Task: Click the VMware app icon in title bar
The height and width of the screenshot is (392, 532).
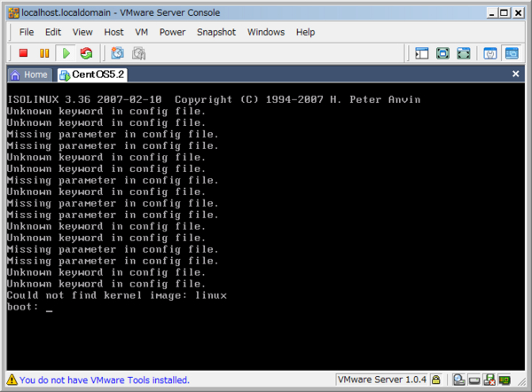Action: [x=13, y=13]
